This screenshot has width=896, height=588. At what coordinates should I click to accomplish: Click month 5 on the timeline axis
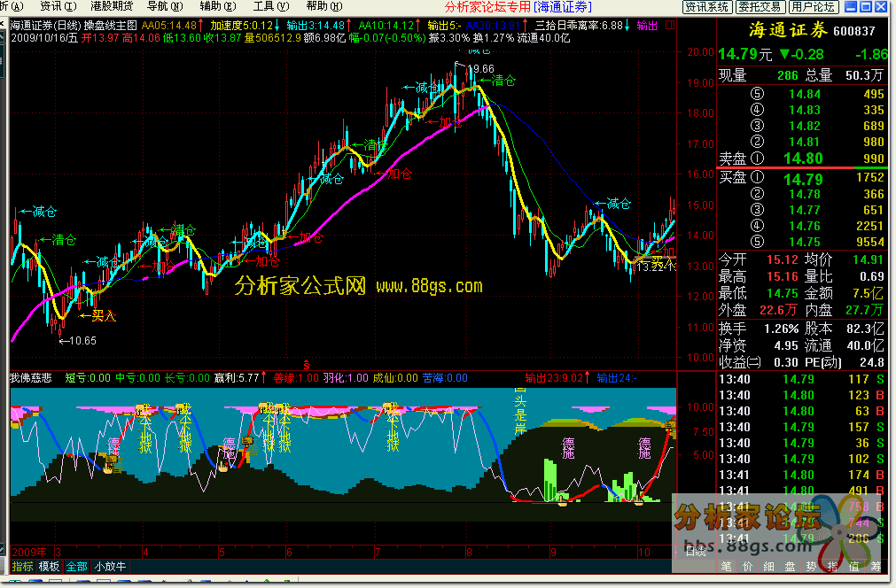coord(222,552)
